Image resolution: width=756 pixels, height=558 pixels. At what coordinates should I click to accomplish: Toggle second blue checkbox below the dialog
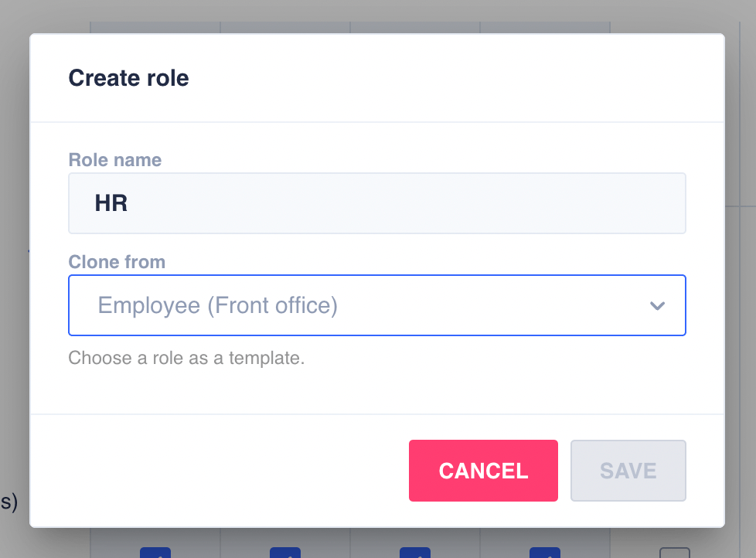[x=285, y=553]
